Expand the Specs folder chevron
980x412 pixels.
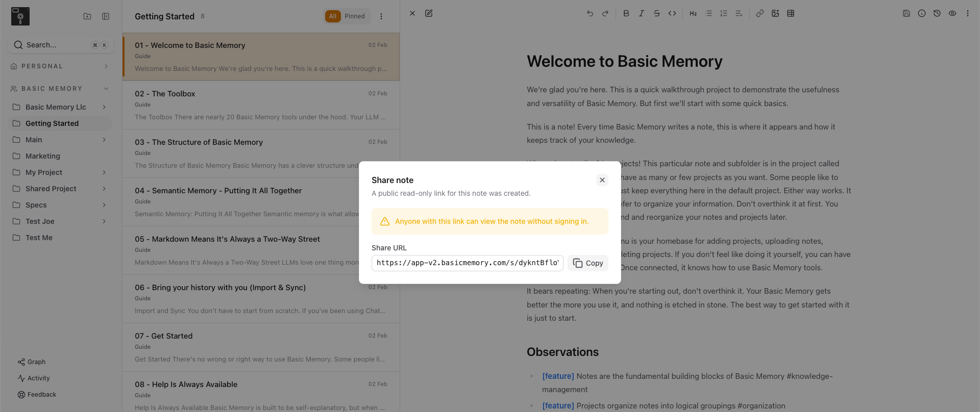click(104, 205)
